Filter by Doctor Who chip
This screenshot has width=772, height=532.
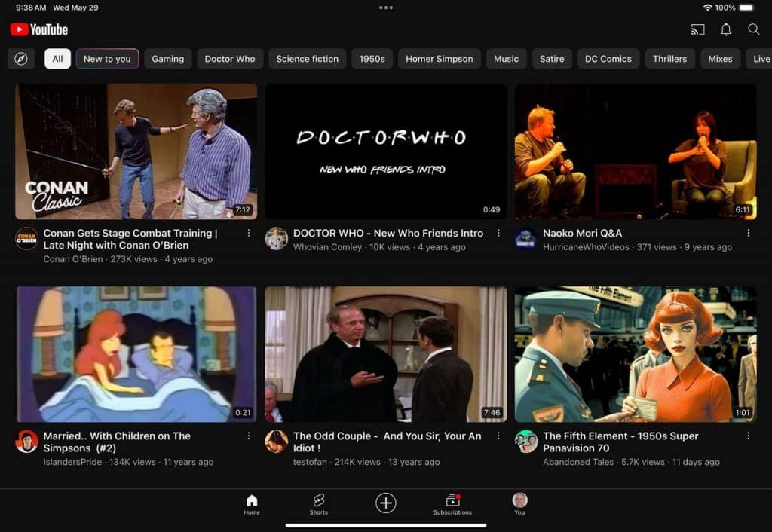tap(230, 59)
